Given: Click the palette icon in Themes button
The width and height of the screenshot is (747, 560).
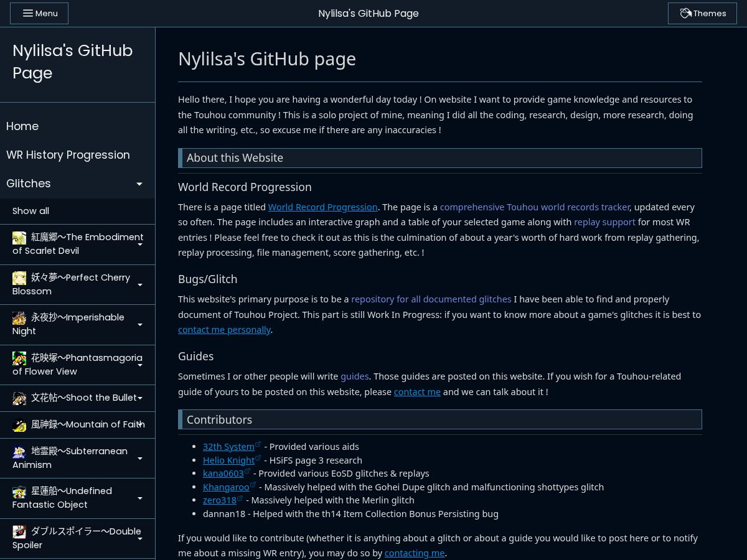Looking at the screenshot, I should pyautogui.click(x=685, y=13).
